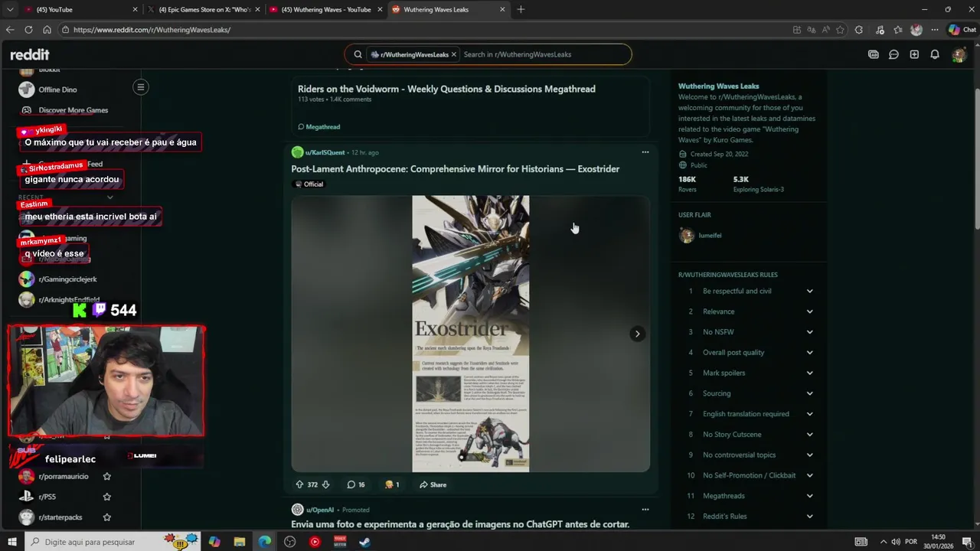Open Reddit chat messages icon
Viewport: 980px width, 551px height.
coord(893,54)
